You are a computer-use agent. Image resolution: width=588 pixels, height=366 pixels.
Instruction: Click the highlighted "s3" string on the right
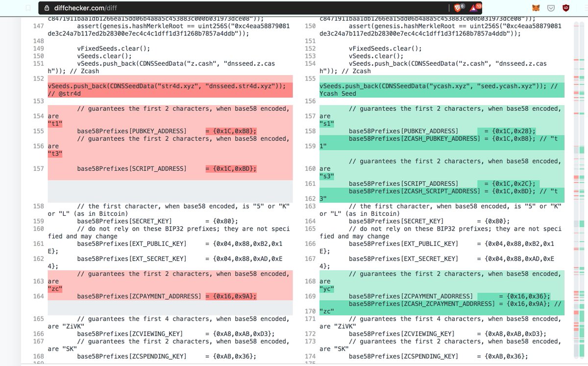tap(327, 176)
